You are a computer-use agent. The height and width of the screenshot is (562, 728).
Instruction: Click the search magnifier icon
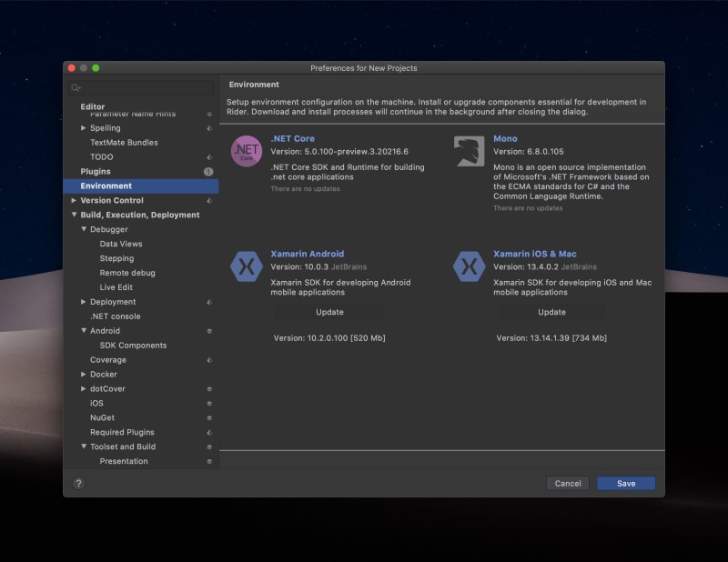tap(76, 87)
